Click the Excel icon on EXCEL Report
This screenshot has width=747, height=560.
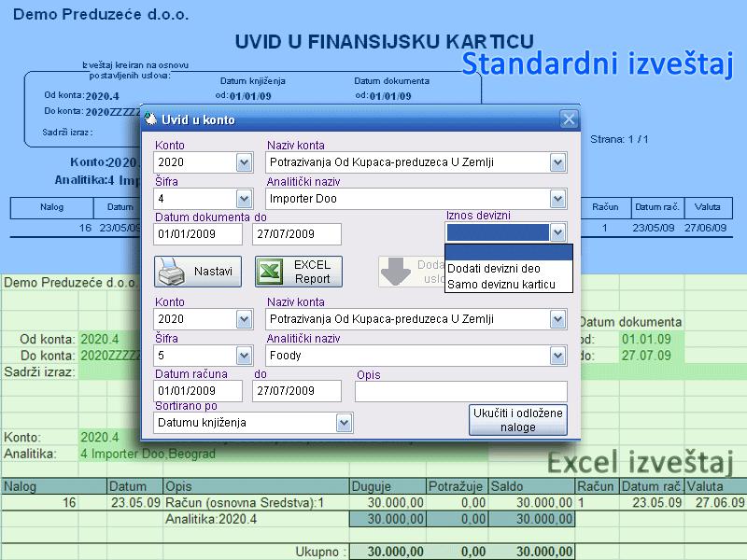(270, 272)
